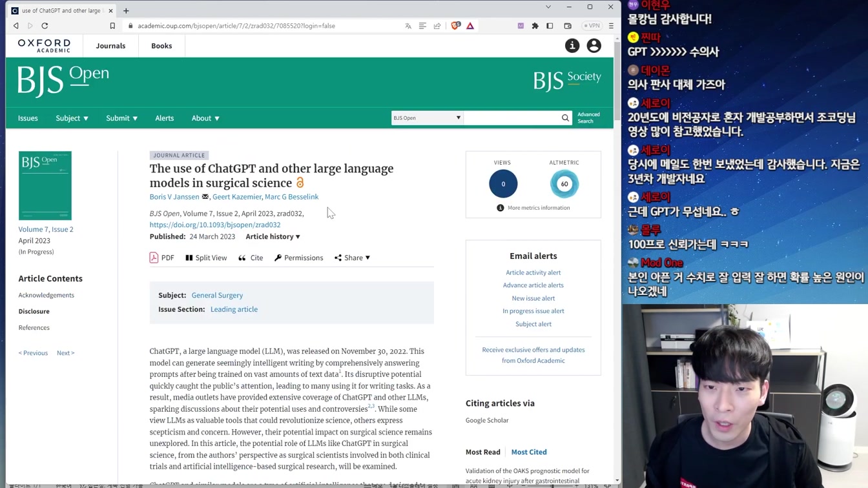Reload the page with refresh icon

pyautogui.click(x=45, y=26)
